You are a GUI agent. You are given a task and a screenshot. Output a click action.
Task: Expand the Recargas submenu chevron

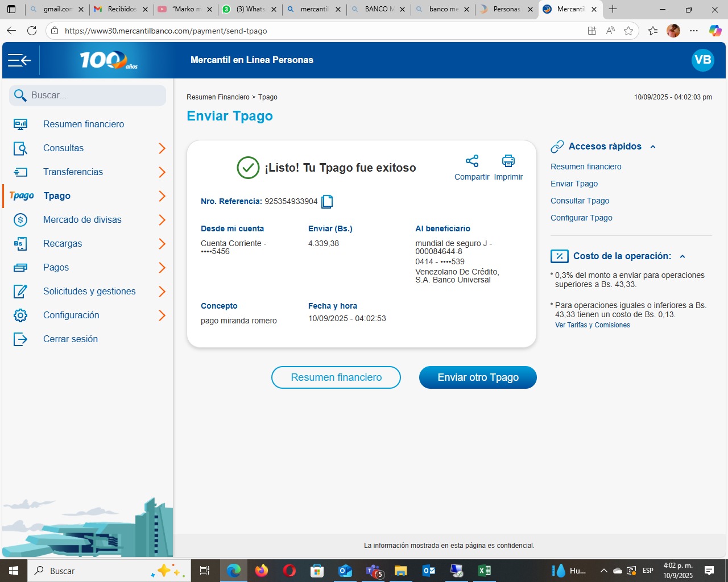162,244
